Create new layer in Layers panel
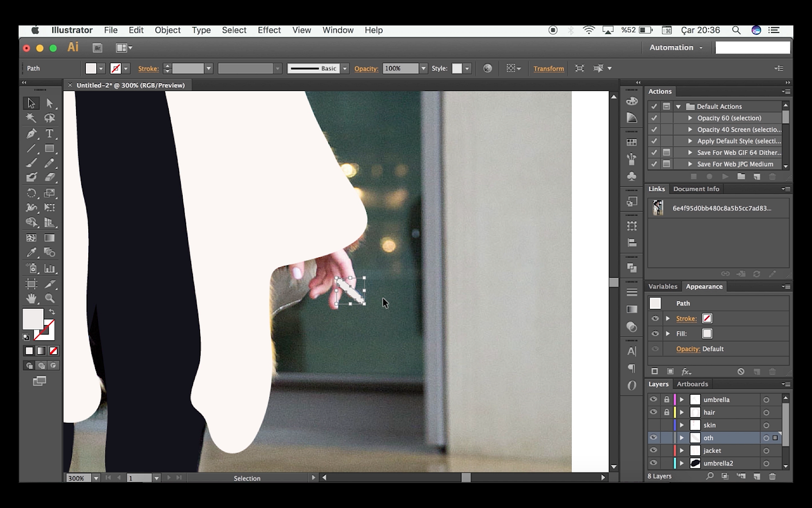The height and width of the screenshot is (508, 812). coord(757,476)
